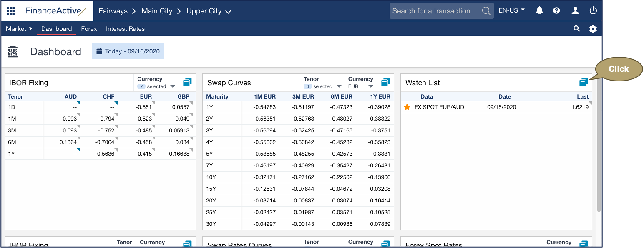Viewport: 644px width, 248px height.
Task: Open the settings gear icon
Action: pyautogui.click(x=593, y=29)
